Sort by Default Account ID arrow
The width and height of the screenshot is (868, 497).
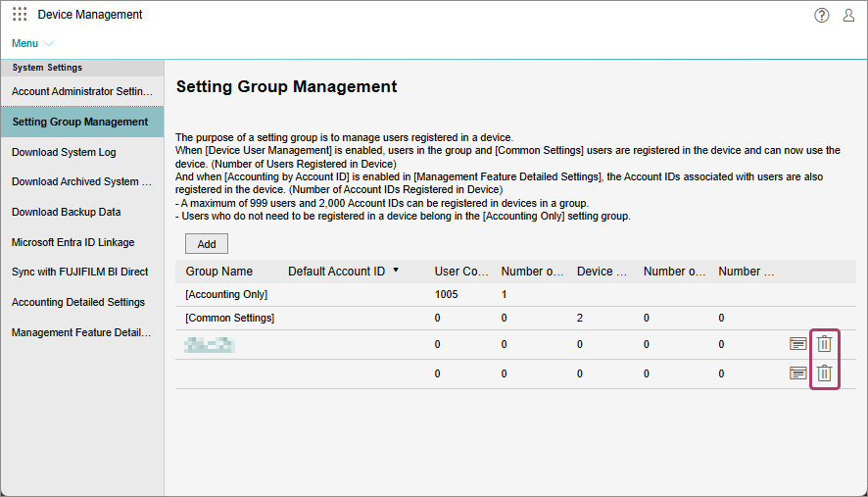coord(396,270)
